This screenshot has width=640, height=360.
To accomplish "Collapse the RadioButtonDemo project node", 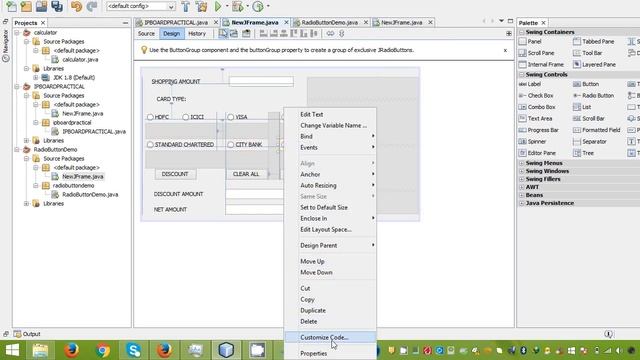I will [x=17, y=149].
